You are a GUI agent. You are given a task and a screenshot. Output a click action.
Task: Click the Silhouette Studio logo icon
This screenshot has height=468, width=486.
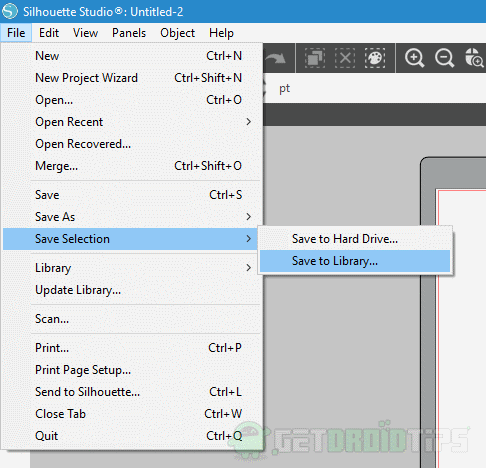point(10,11)
